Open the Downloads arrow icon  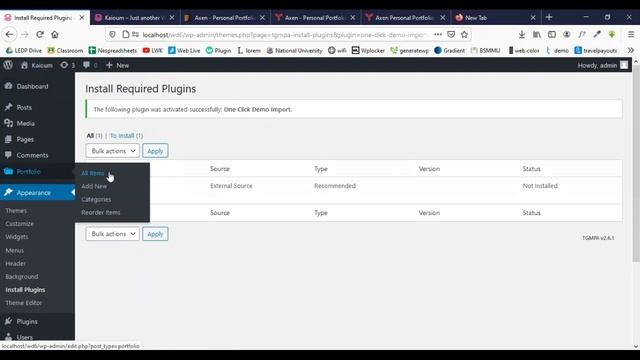pyautogui.click(x=522, y=35)
